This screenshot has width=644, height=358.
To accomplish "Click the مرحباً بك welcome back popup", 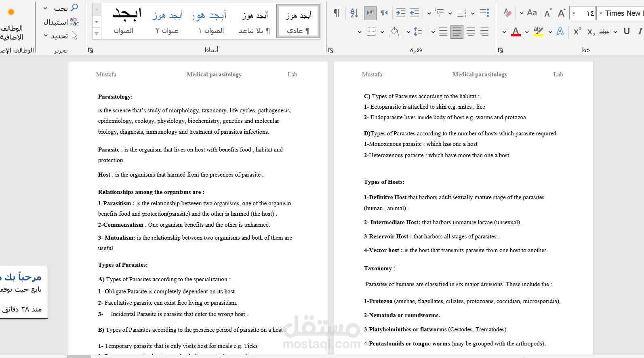I will coord(23,292).
